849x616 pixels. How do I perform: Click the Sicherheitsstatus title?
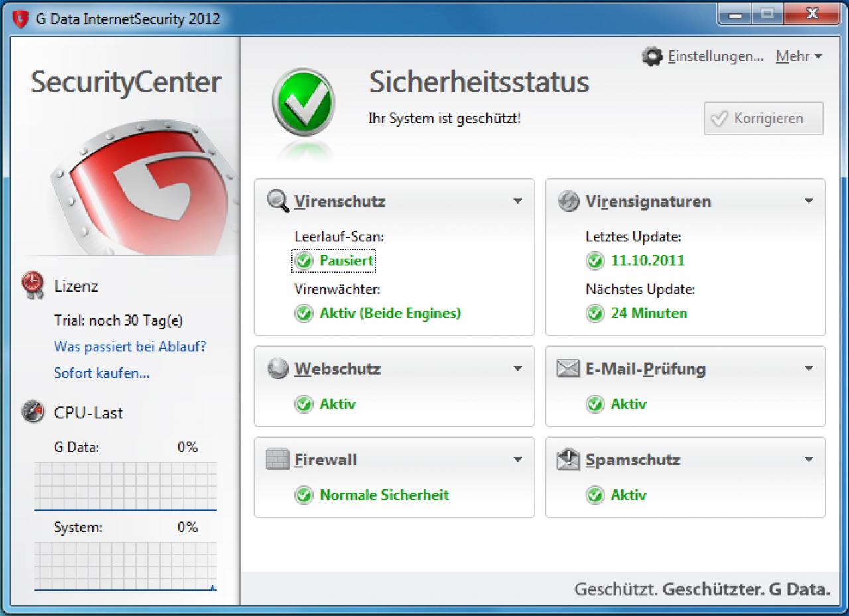point(479,82)
